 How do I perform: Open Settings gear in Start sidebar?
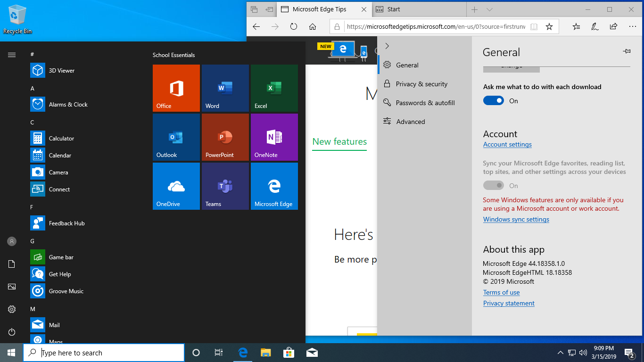pyautogui.click(x=12, y=309)
